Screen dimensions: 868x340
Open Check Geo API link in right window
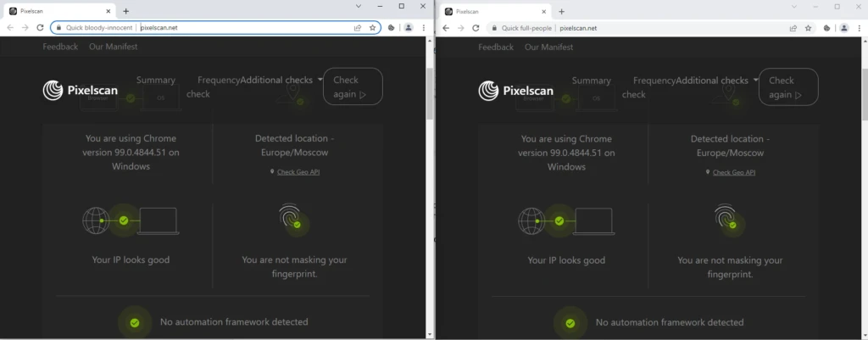pyautogui.click(x=734, y=172)
